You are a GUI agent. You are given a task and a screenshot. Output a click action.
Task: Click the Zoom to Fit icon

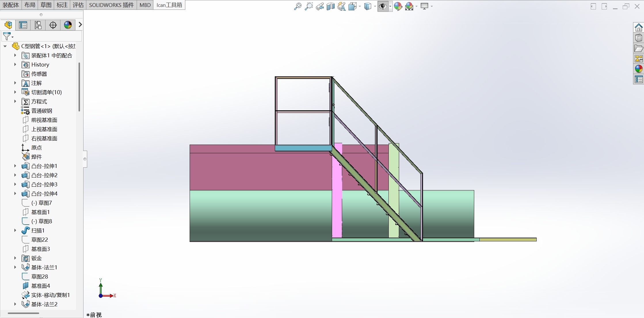(x=298, y=6)
